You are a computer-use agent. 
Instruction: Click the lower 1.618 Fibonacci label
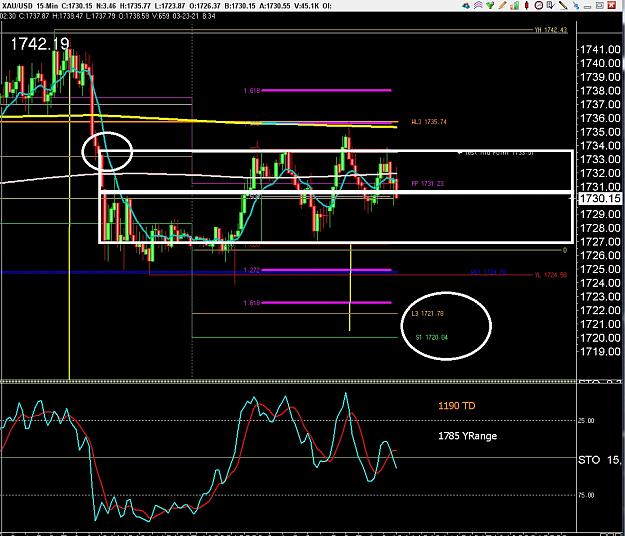coord(252,303)
